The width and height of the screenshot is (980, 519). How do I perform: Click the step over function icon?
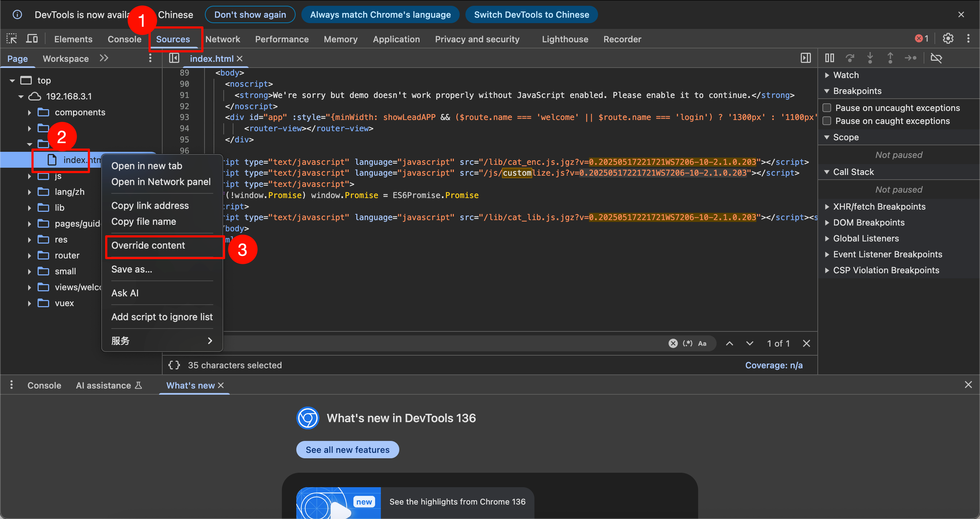coord(850,58)
